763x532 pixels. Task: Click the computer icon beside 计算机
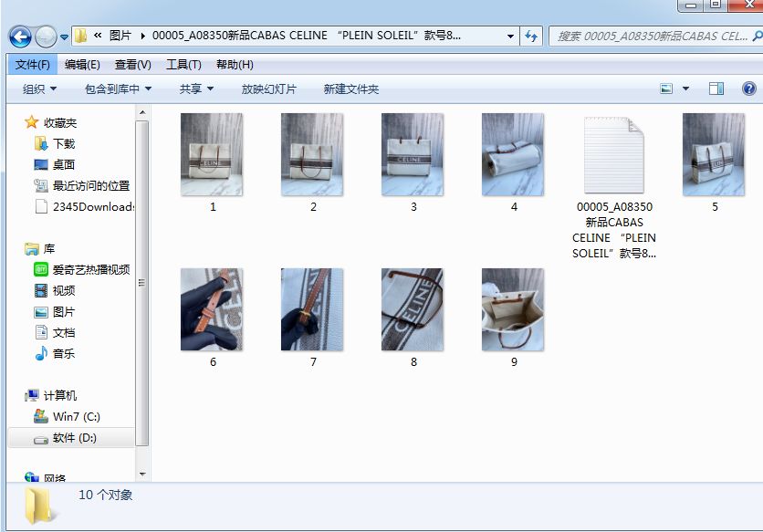[32, 396]
